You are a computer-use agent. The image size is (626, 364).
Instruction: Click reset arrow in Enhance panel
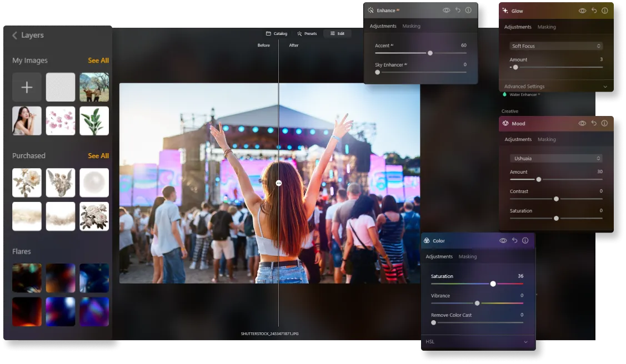(458, 11)
